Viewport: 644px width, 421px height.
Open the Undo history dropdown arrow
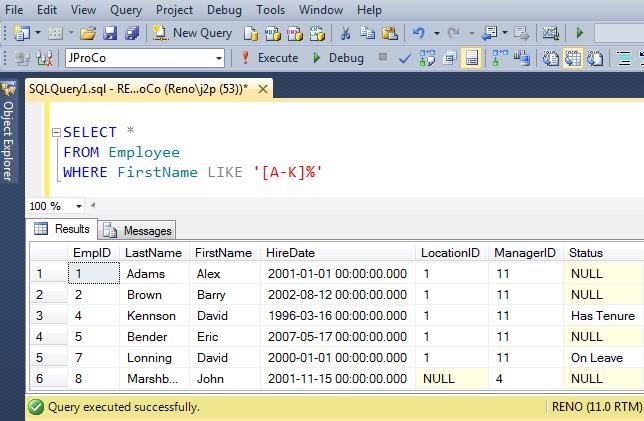coord(437,33)
